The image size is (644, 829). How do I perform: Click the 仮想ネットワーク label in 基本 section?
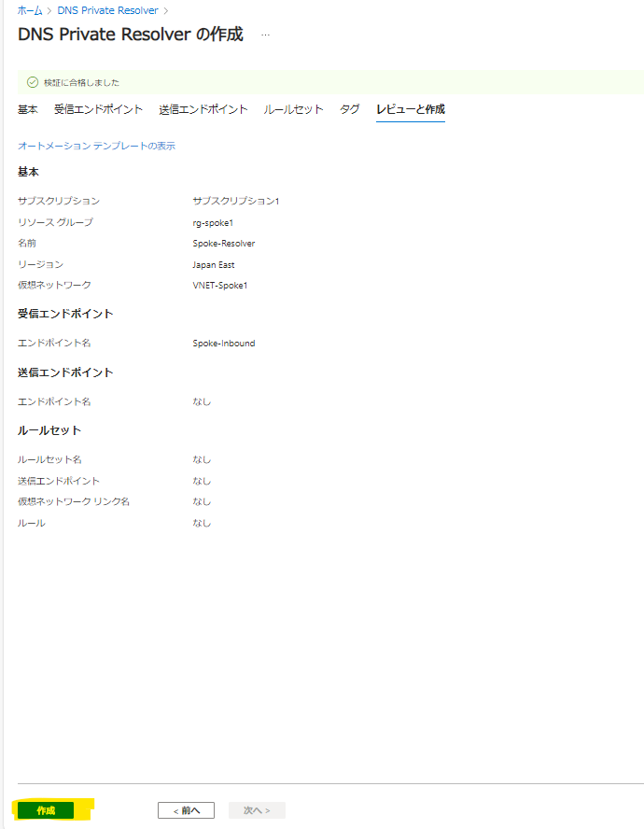point(54,285)
